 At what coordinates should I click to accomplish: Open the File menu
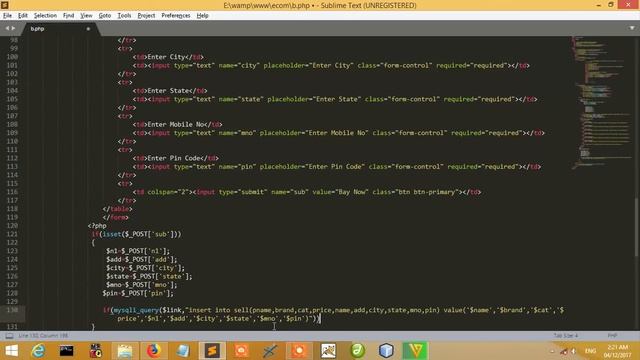point(7,16)
